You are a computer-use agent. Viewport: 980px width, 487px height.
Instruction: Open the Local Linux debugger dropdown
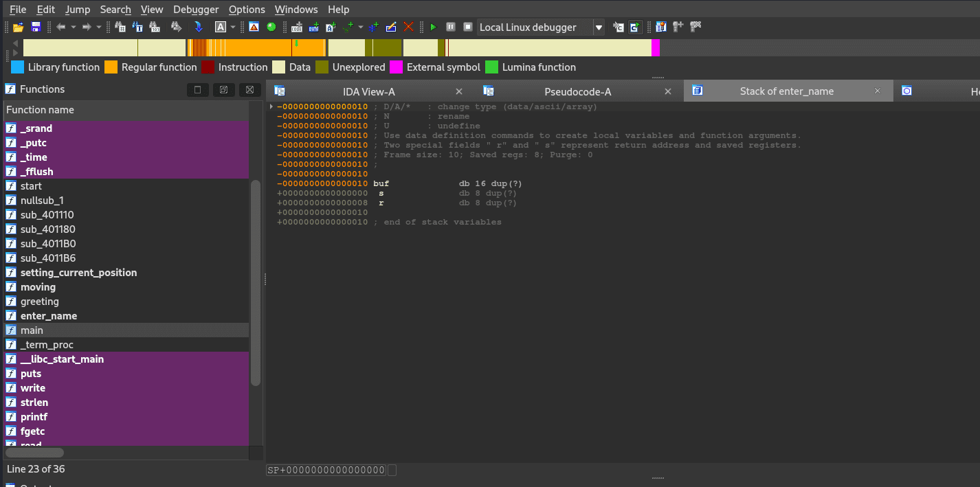[599, 27]
